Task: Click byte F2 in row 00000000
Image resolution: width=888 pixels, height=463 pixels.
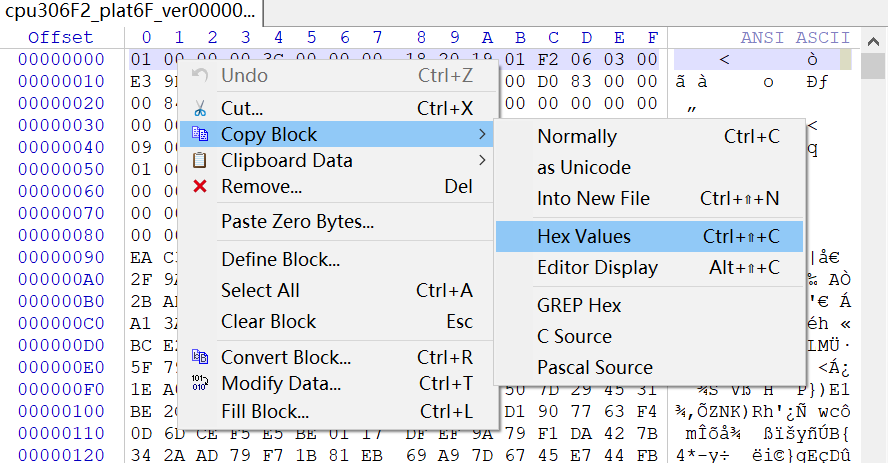Action: click(548, 59)
